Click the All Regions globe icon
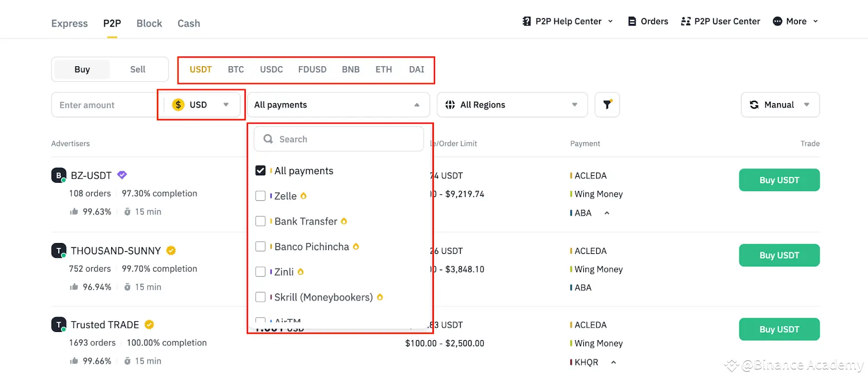The image size is (868, 377). tap(450, 105)
